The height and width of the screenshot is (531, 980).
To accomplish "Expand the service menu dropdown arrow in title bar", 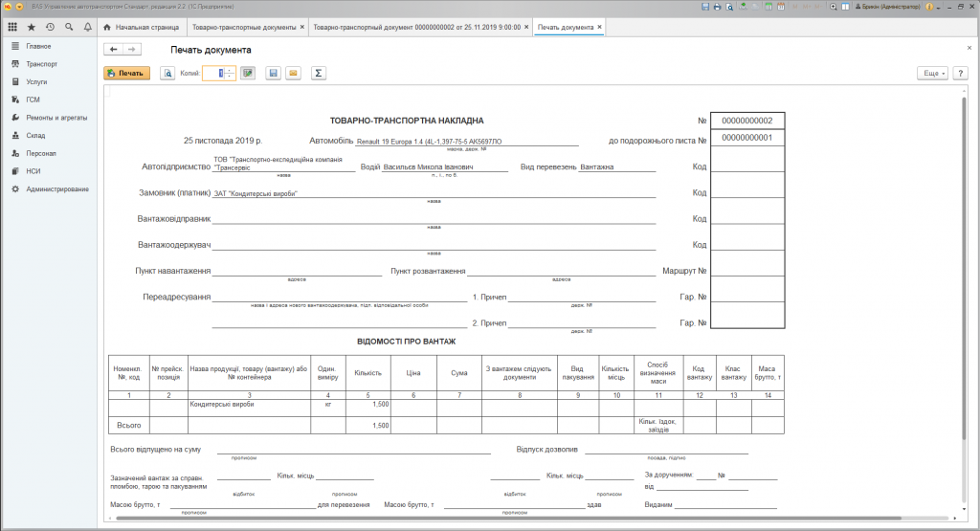I will click(939, 7).
